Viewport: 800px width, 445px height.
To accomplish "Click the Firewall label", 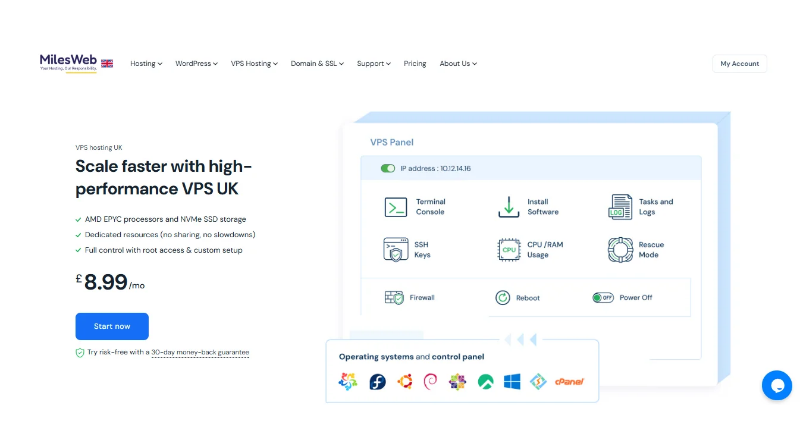I will pyautogui.click(x=422, y=298).
